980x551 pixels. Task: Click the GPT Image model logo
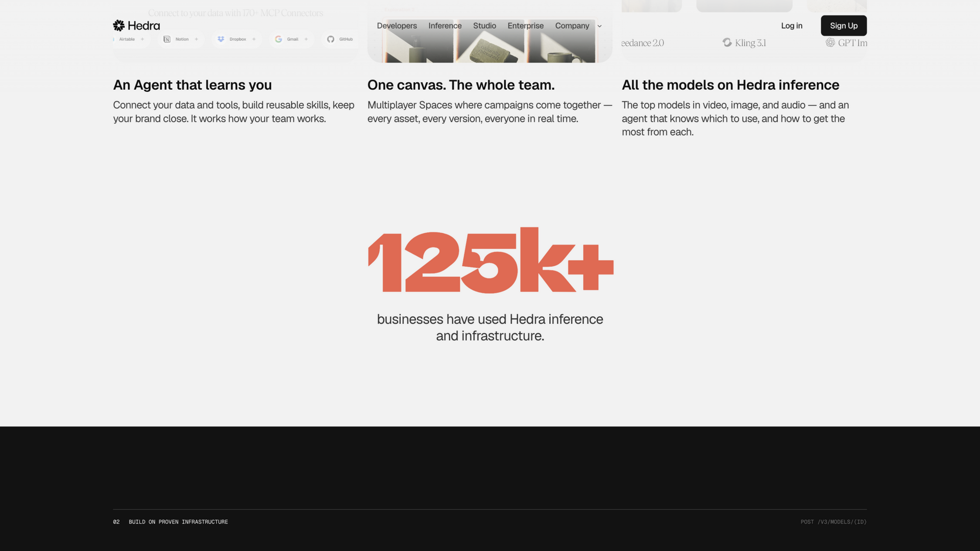point(830,42)
